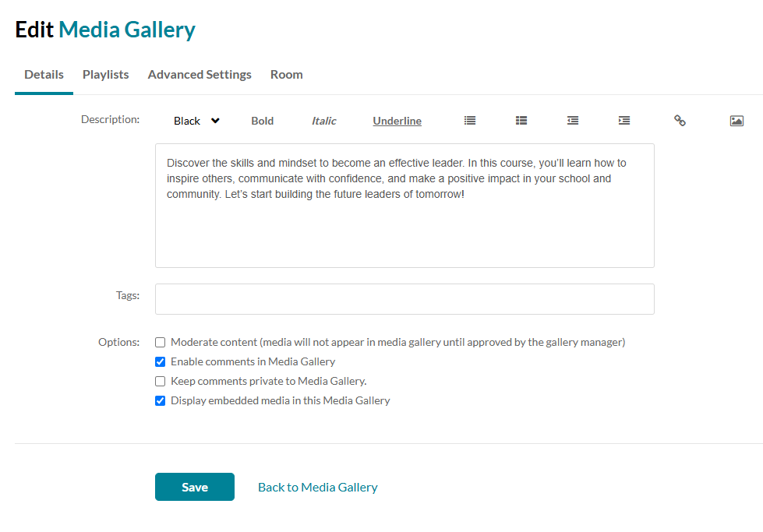Follow the Back to Media Gallery link
The image size is (763, 532).
click(x=318, y=487)
